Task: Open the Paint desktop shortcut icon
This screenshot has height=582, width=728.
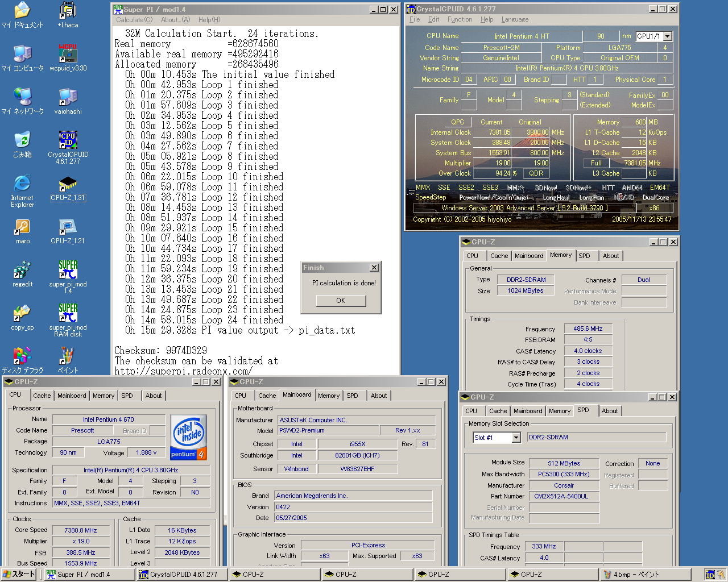Action: pos(68,360)
